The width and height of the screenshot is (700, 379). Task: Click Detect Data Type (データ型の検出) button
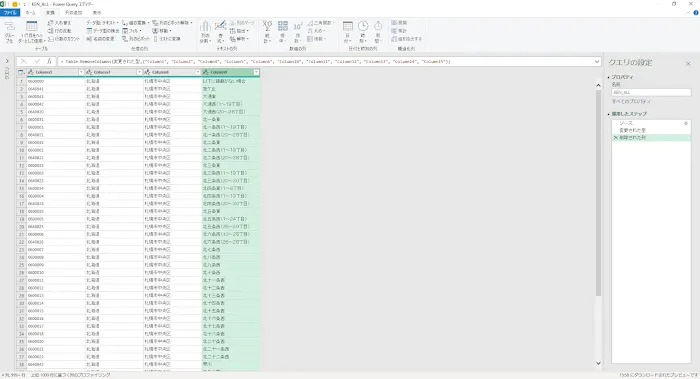[x=103, y=31]
